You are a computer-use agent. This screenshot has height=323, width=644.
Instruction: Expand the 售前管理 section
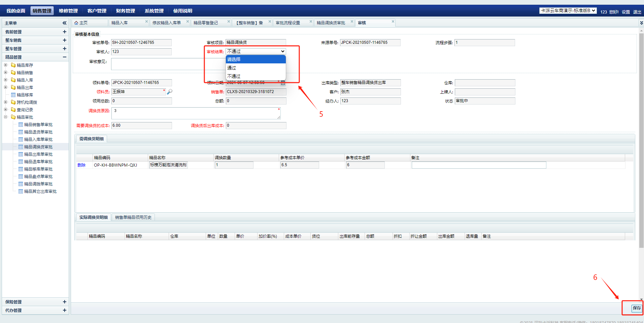[x=64, y=32]
